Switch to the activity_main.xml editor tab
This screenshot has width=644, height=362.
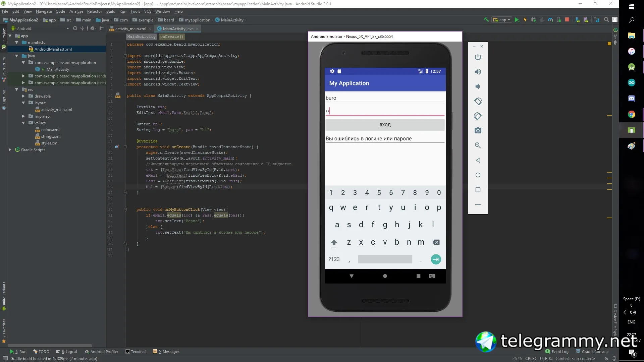tap(130, 29)
